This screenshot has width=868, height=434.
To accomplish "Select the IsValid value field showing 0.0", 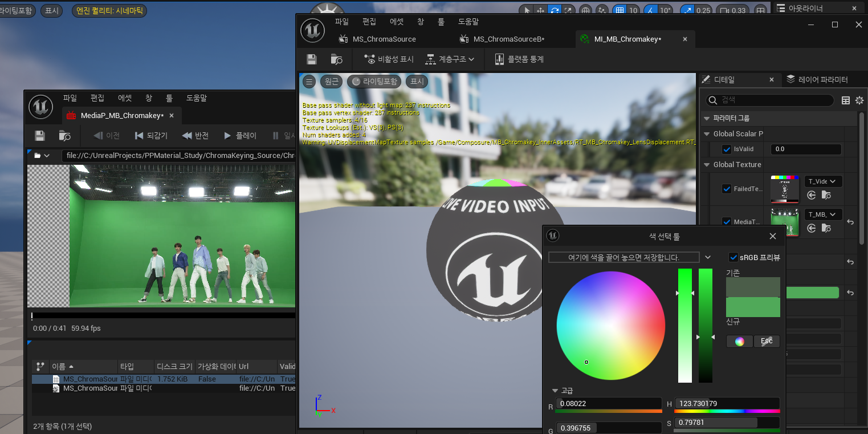I will tap(806, 149).
